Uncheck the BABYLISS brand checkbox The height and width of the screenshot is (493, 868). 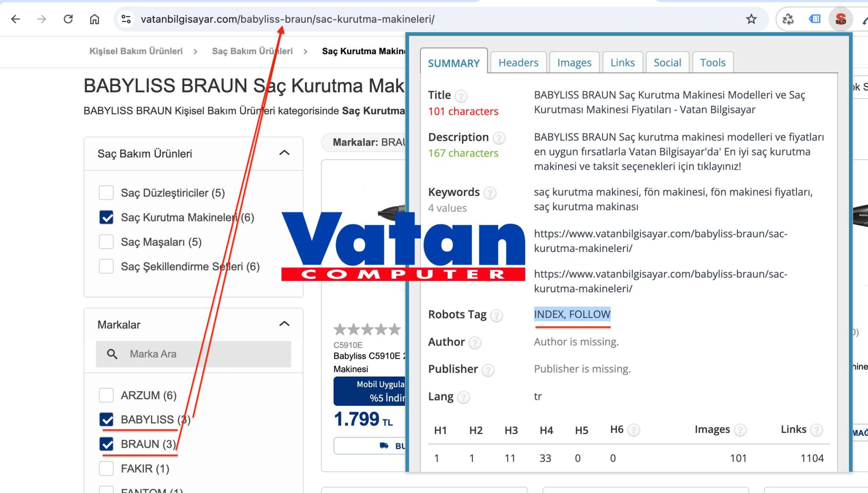point(106,420)
